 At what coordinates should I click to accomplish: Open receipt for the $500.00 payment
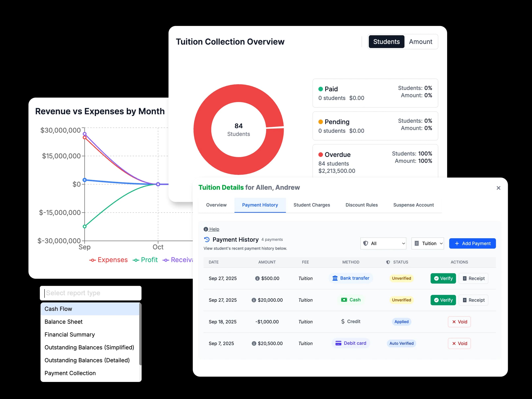tap(473, 278)
